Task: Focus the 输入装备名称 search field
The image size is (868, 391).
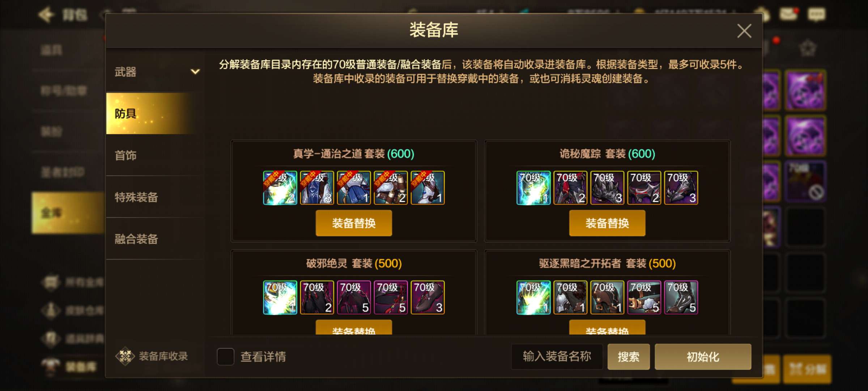Action: pyautogui.click(x=557, y=357)
